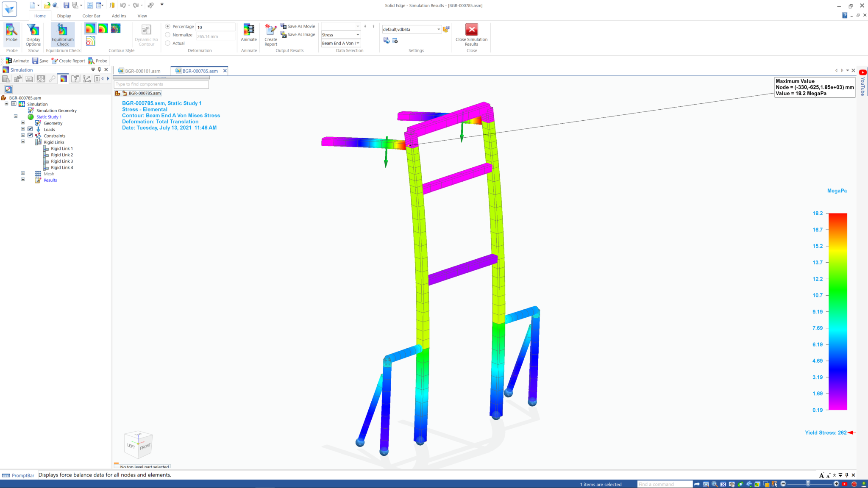Open Display Options
868x488 pixels.
pos(33,30)
